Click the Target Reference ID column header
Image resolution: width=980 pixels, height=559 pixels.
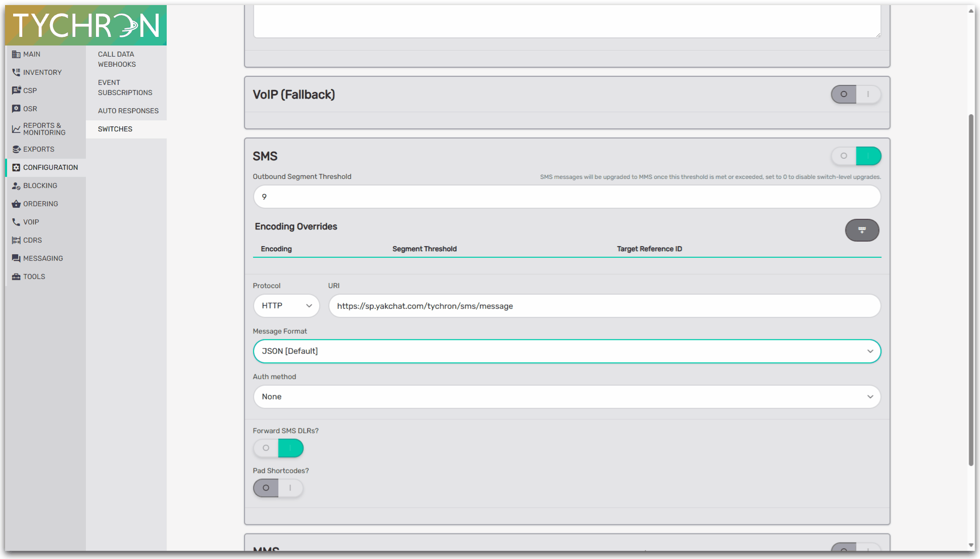(x=649, y=249)
